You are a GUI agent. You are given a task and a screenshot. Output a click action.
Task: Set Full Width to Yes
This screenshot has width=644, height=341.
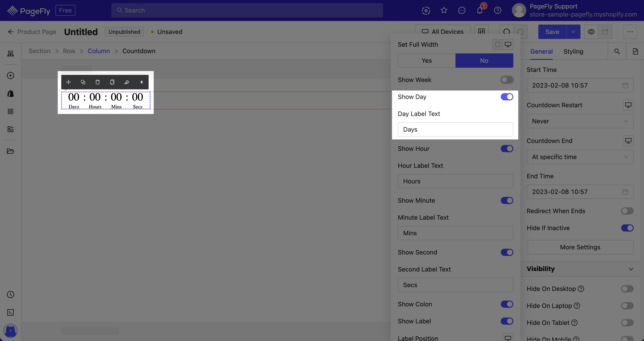pos(426,60)
